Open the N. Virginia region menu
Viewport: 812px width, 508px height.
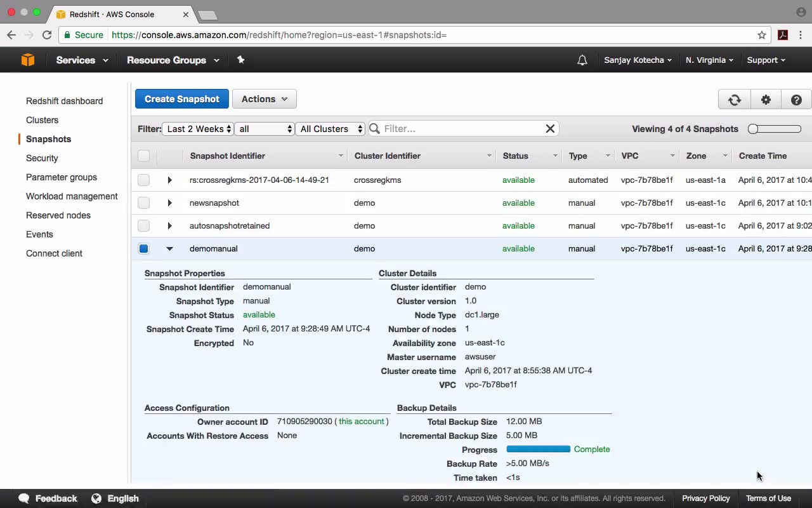(709, 60)
